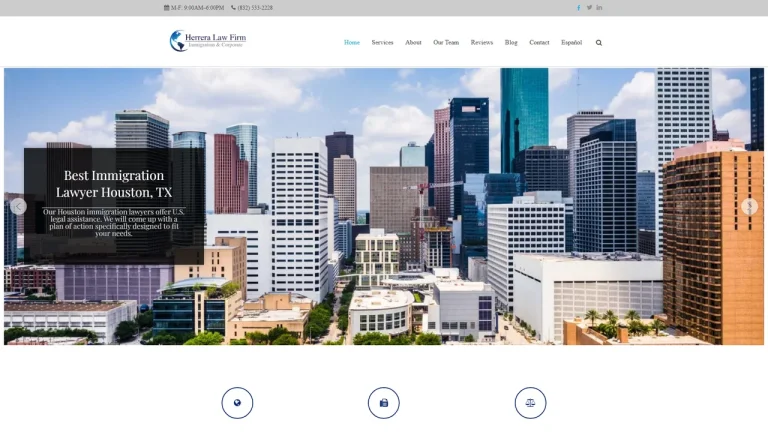Open the Services menu
Screen dimensions: 768x432
(382, 43)
